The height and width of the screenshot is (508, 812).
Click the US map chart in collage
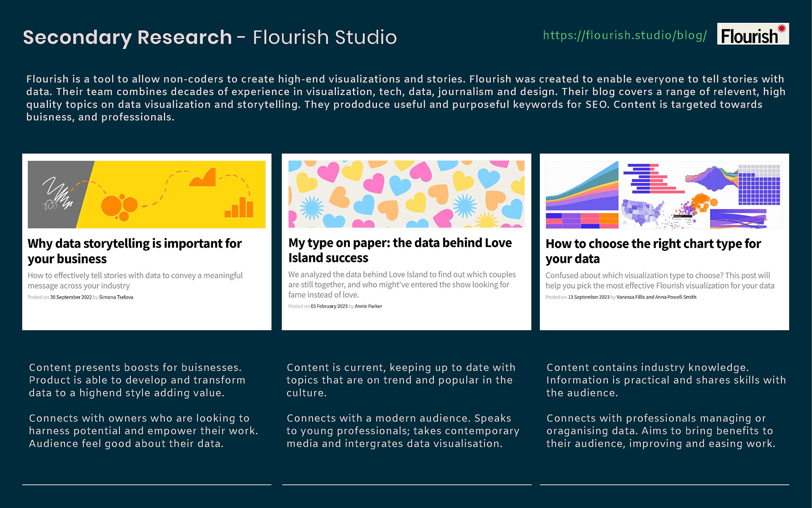click(642, 213)
